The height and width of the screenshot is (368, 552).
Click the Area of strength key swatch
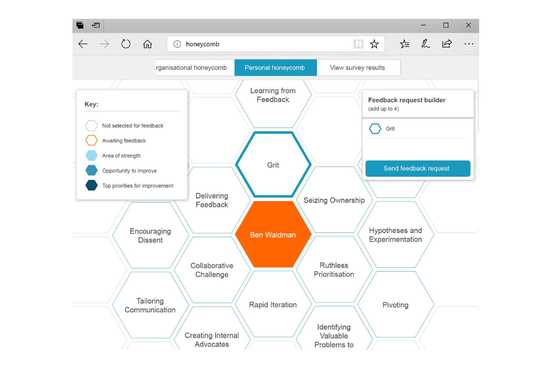(x=91, y=155)
